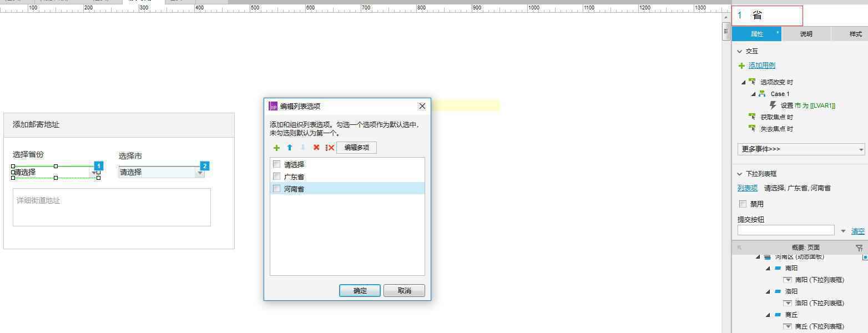
Task: Select 广东省 text in the options list
Action: (294, 176)
